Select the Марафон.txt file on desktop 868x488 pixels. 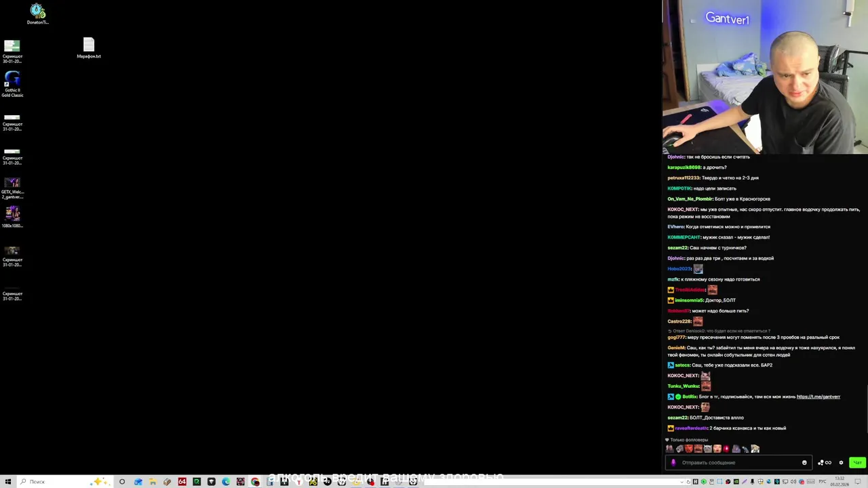click(x=89, y=48)
